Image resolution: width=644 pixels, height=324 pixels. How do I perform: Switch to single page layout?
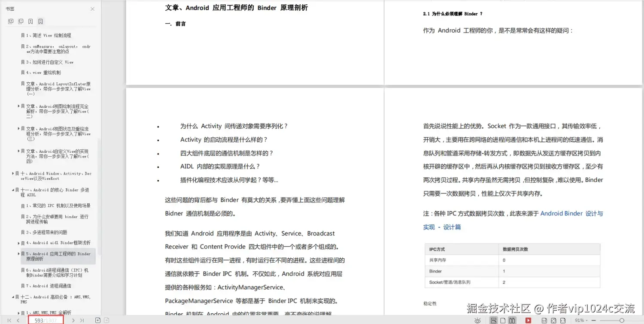coord(503,321)
